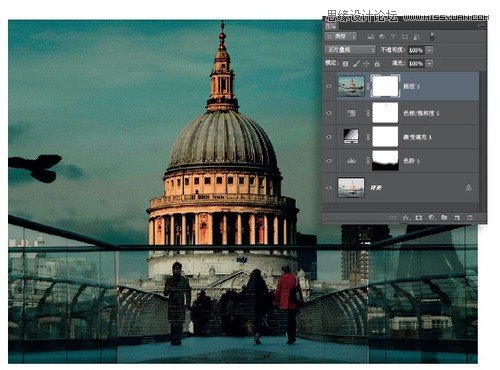This screenshot has height=370, width=500.
Task: Open the fx layer style menu
Action: (x=406, y=218)
